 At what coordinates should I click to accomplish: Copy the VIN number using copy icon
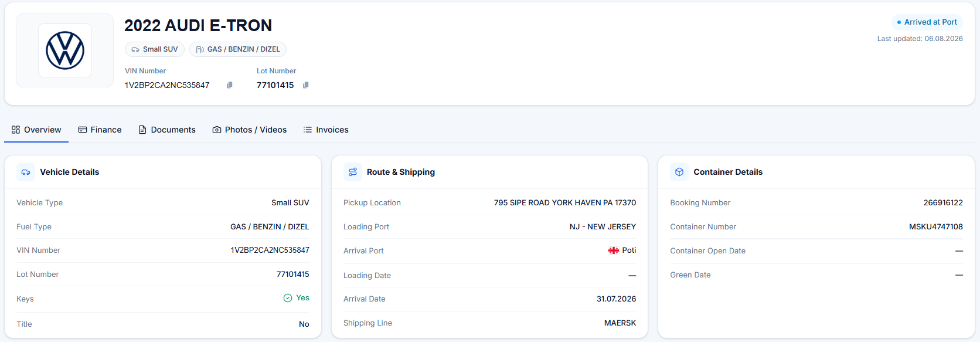(x=230, y=85)
